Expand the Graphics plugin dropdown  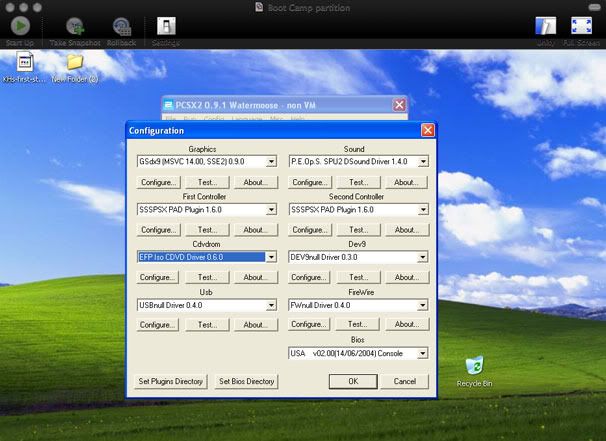tap(271, 161)
